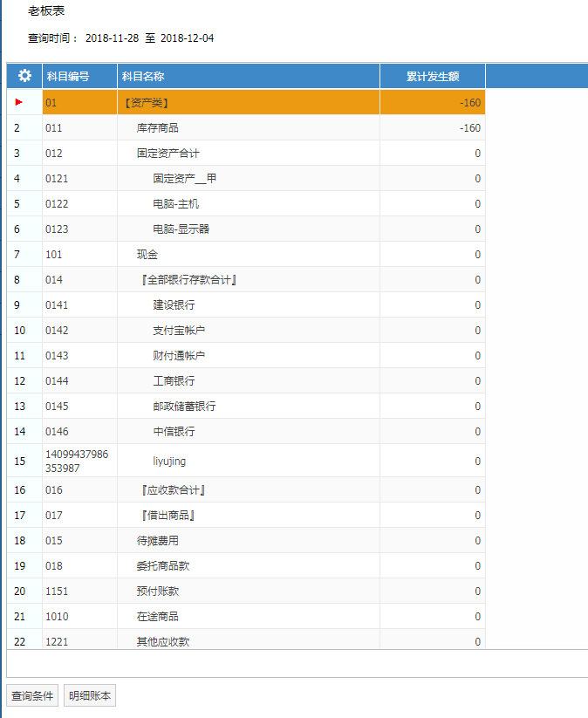Click subject code 014

click(53, 280)
